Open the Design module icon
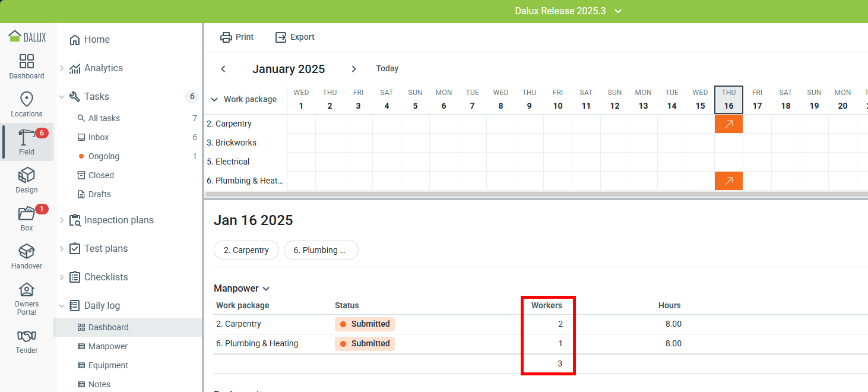The image size is (868, 392). 27,176
